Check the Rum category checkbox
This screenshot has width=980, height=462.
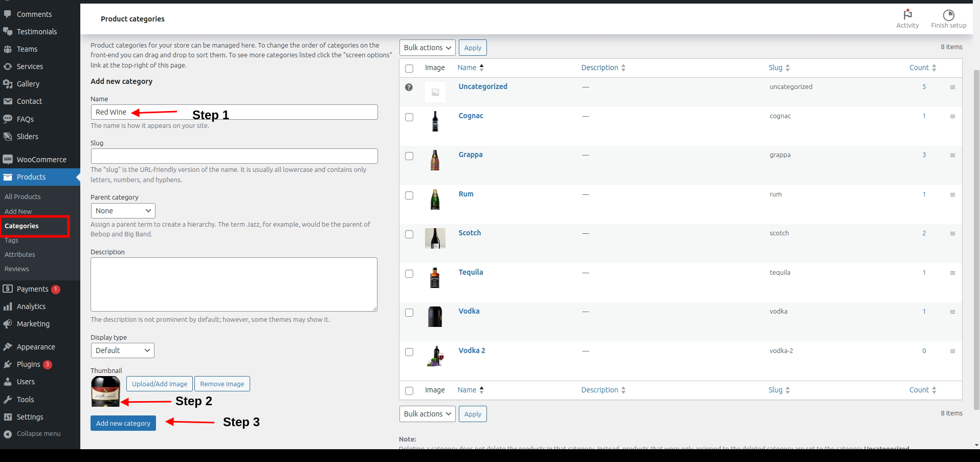point(409,195)
